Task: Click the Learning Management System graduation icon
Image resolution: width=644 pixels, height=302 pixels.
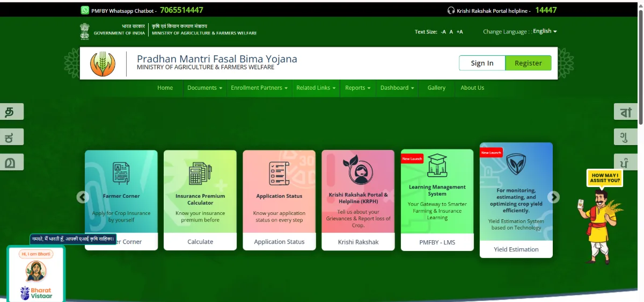Action: [437, 166]
